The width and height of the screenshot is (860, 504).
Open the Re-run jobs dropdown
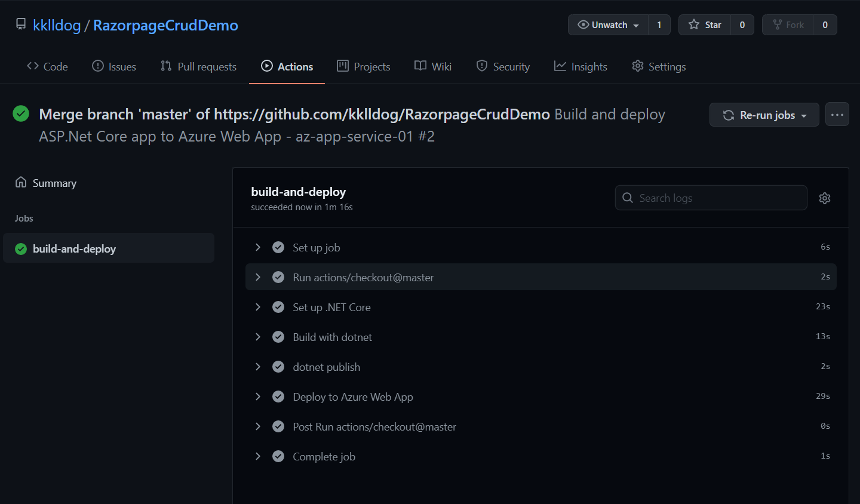click(x=764, y=115)
